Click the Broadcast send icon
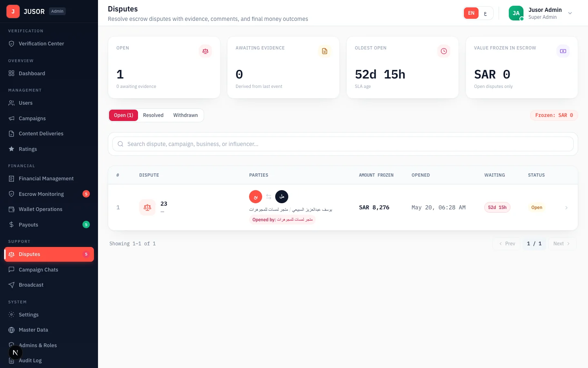The height and width of the screenshot is (368, 588). [x=11, y=285]
